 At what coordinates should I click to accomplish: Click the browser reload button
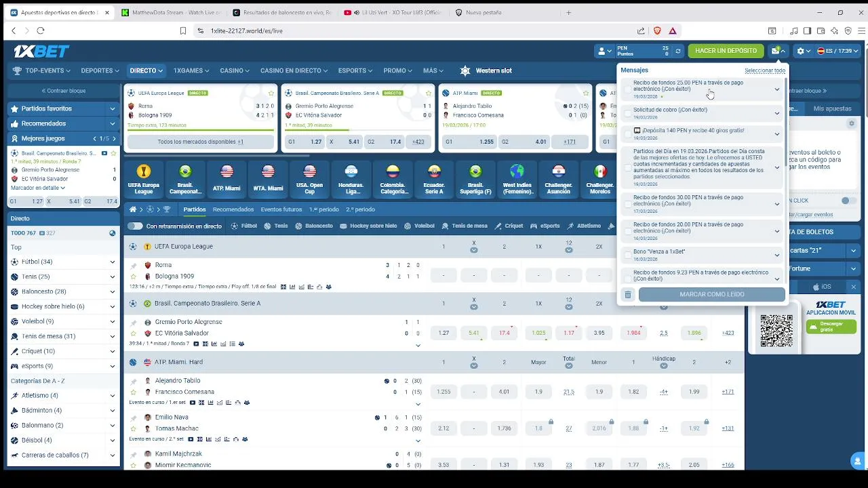click(x=41, y=30)
